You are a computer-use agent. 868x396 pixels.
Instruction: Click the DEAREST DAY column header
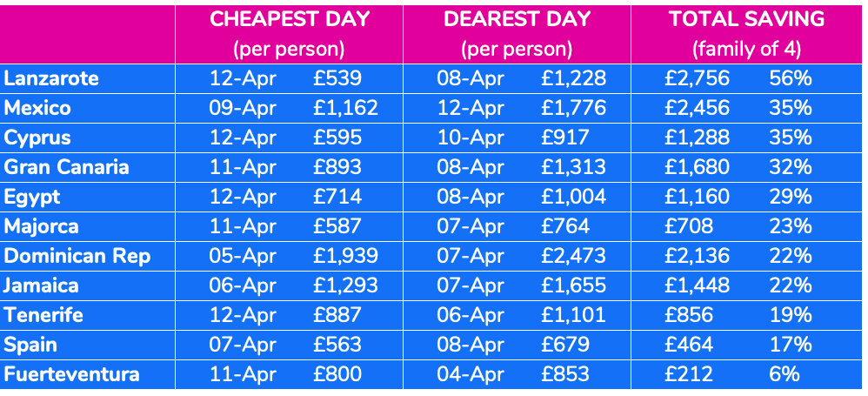(517, 19)
